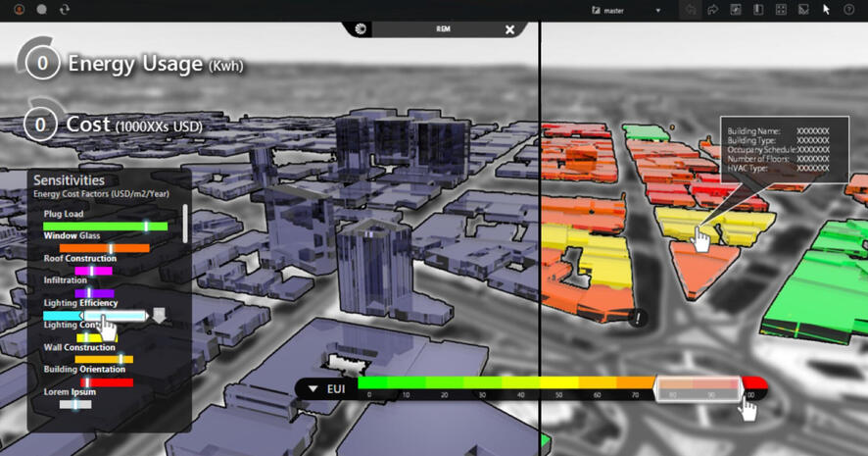Expand the EUI legend triangle
Image resolution: width=868 pixels, height=456 pixels.
(313, 389)
